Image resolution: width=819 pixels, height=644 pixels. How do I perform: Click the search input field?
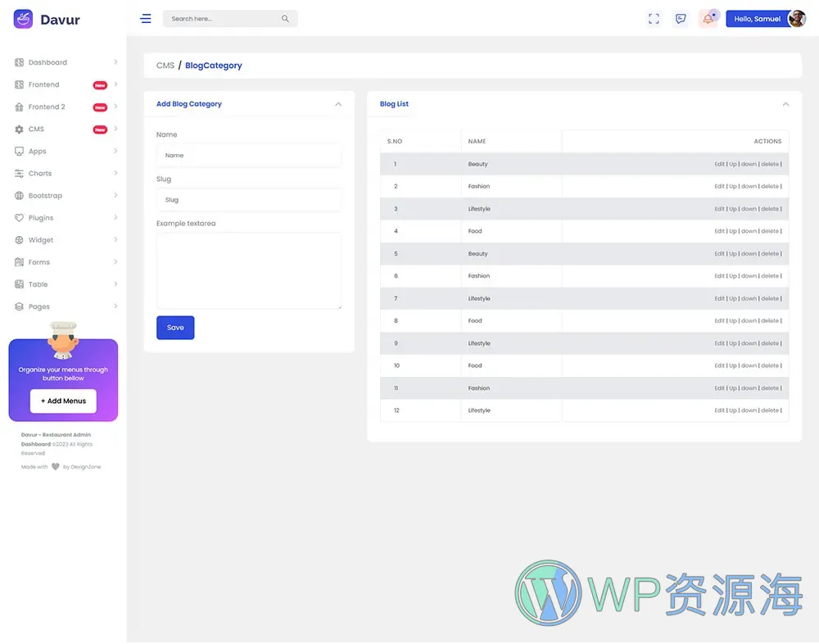(221, 18)
